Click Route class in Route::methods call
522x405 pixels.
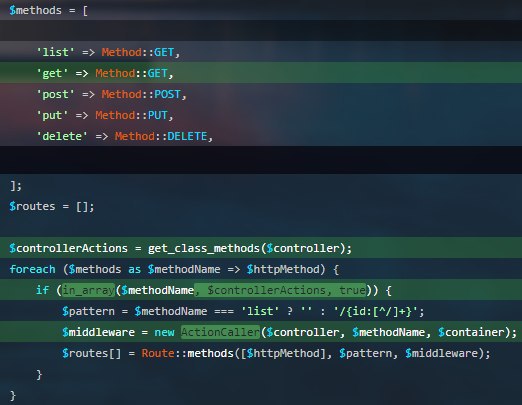point(158,353)
